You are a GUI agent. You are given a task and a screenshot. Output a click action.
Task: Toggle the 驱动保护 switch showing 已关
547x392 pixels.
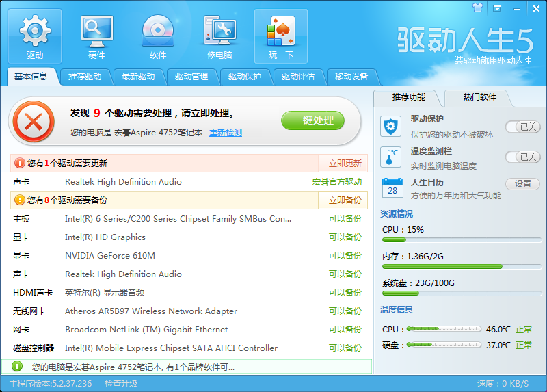click(x=523, y=127)
